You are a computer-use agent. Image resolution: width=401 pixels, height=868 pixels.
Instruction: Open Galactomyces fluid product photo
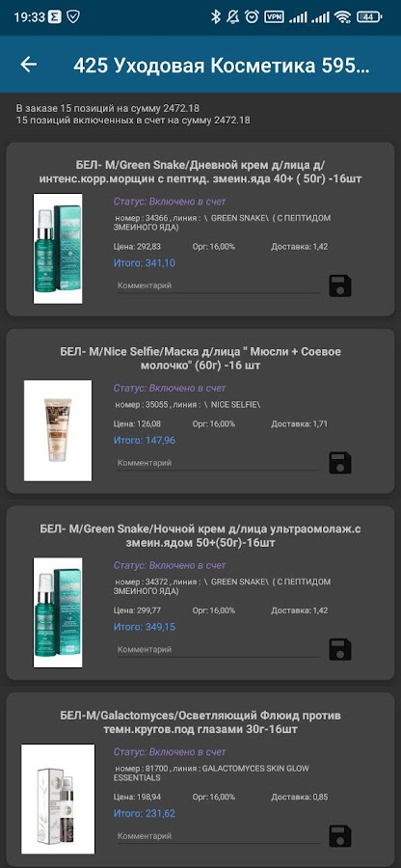(x=58, y=799)
